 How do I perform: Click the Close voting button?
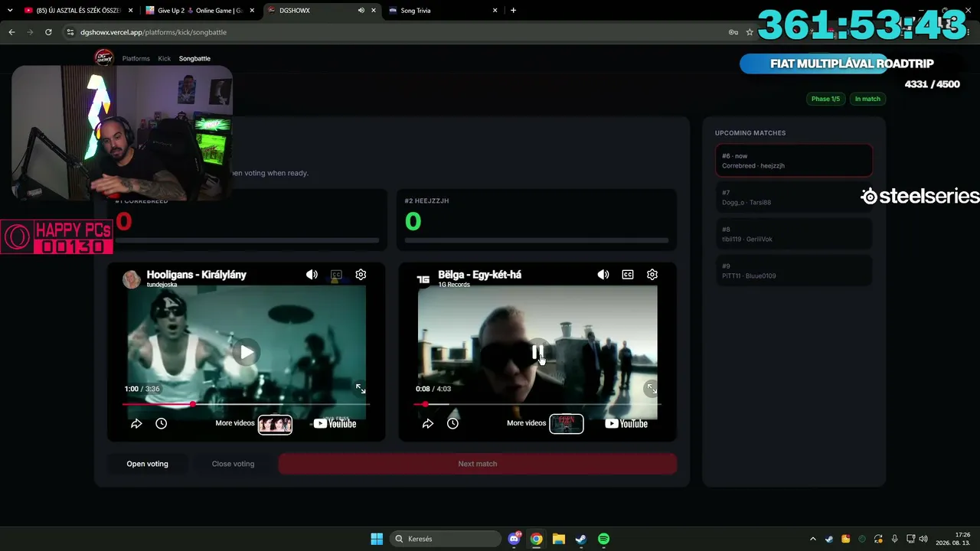[x=233, y=464]
